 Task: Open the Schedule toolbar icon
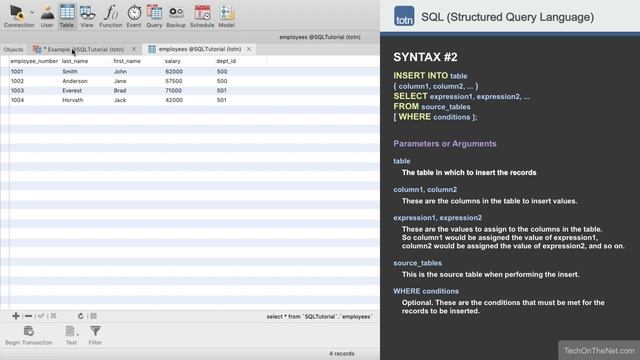tap(202, 16)
